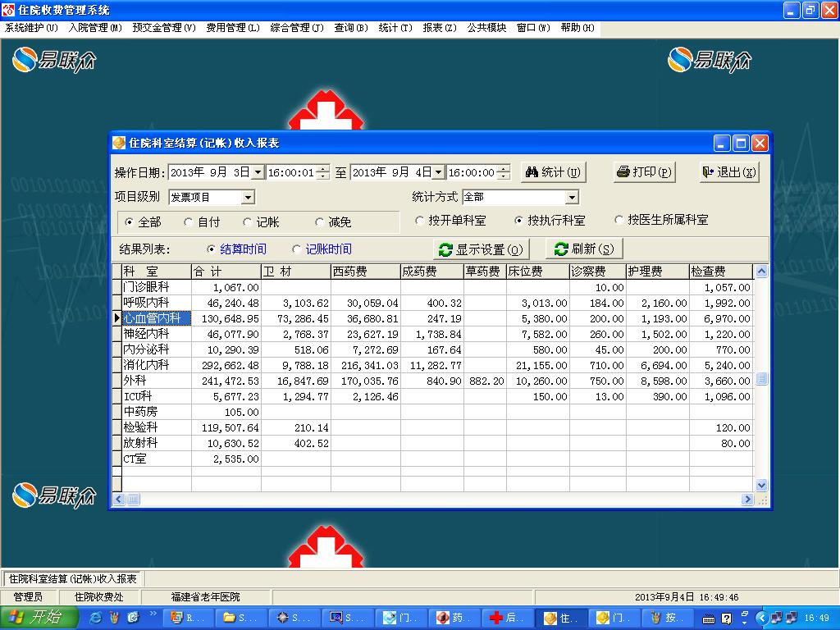Viewport: 840px width, 630px height.
Task: Click the 打印 print button
Action: tap(644, 172)
